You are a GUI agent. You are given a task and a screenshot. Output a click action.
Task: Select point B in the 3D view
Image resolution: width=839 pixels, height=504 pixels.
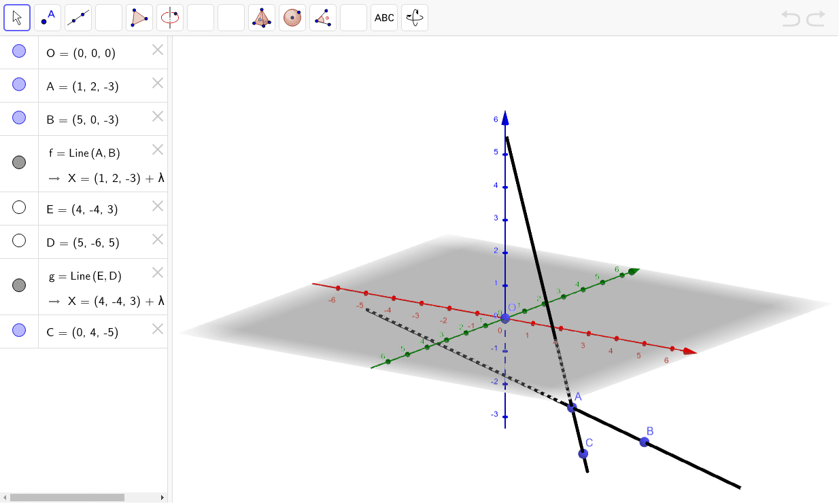[x=644, y=442]
